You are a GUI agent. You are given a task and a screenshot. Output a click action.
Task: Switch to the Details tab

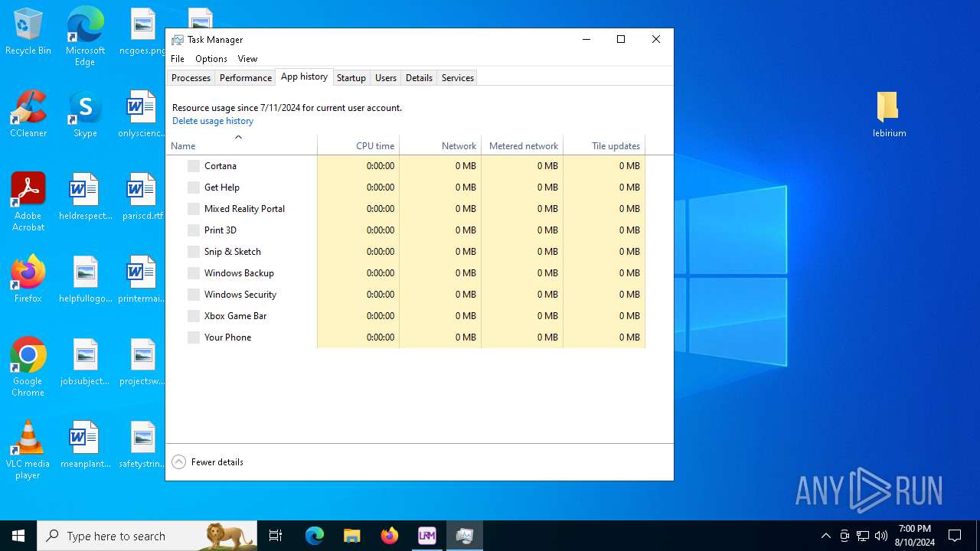pyautogui.click(x=420, y=78)
